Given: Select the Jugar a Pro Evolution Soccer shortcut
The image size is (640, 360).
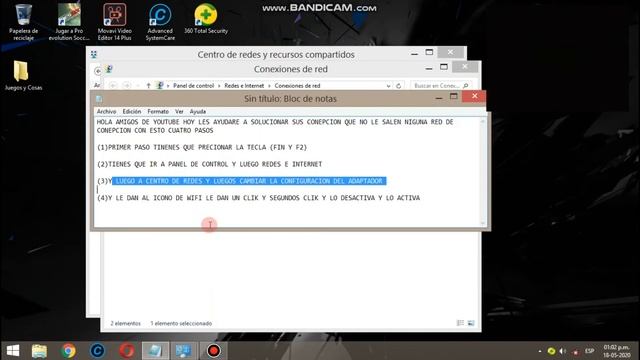Looking at the screenshot, I should [69, 22].
